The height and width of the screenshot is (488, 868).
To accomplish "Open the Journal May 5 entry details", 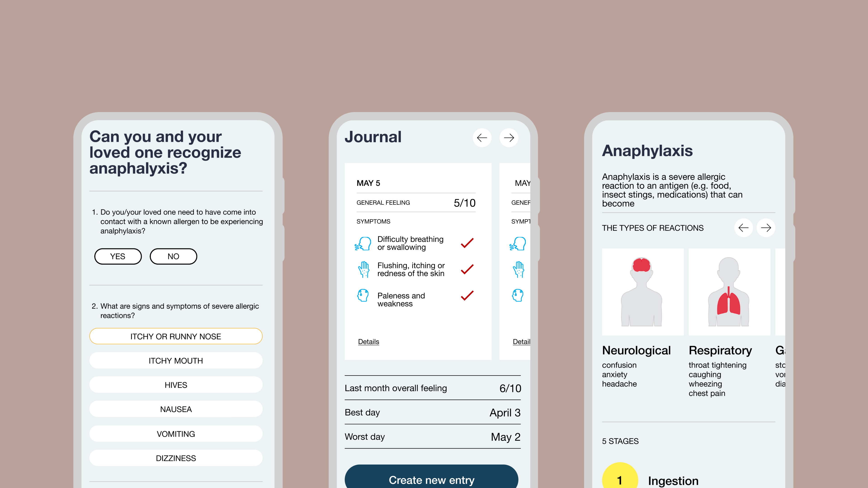I will [368, 341].
